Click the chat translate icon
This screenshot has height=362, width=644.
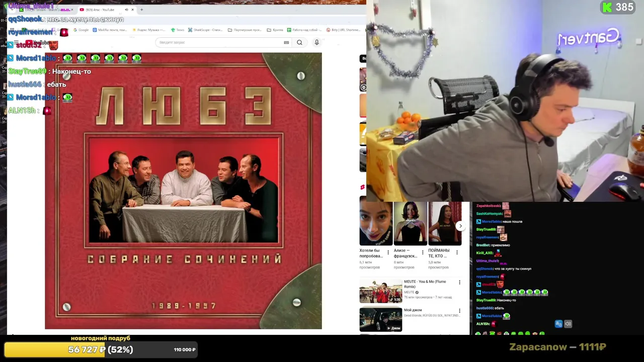click(x=558, y=324)
